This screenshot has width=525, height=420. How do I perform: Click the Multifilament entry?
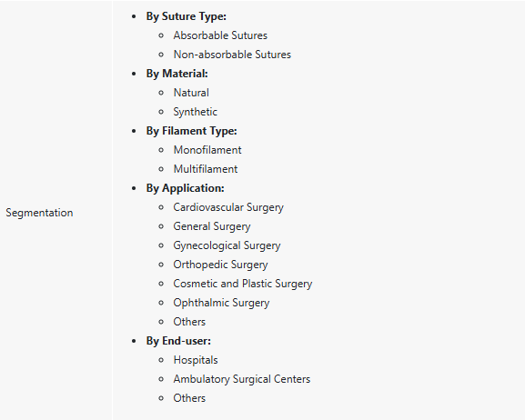(206, 169)
